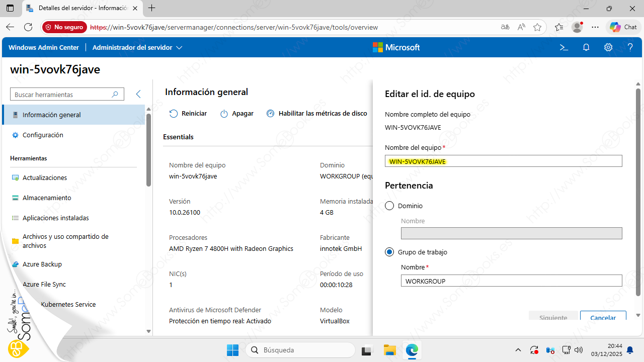Click the Reiniciar restart icon
Image resolution: width=644 pixels, height=362 pixels.
174,114
